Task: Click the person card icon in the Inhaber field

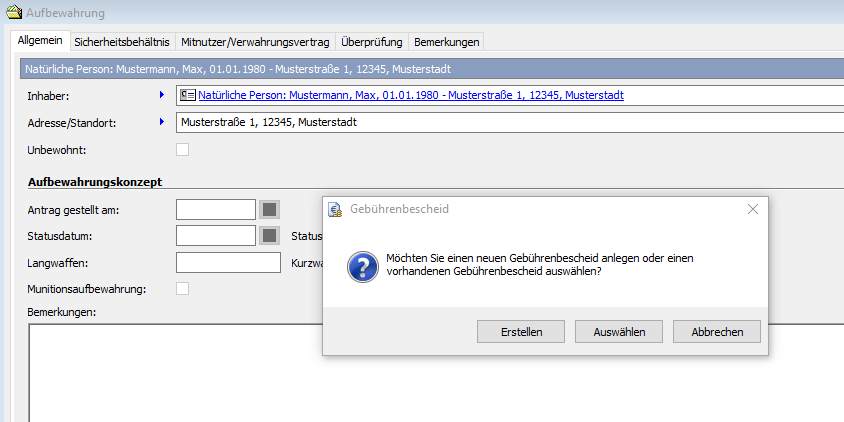Action: point(188,96)
